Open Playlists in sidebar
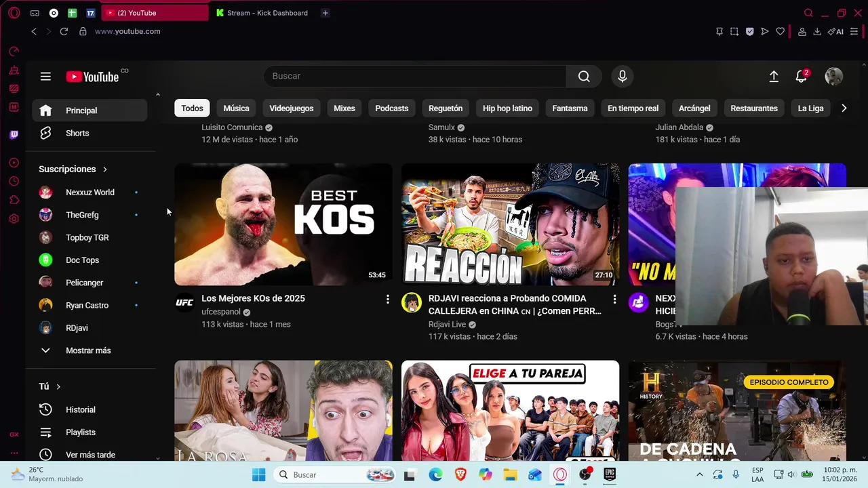Viewport: 868px width, 488px height. 90,432
